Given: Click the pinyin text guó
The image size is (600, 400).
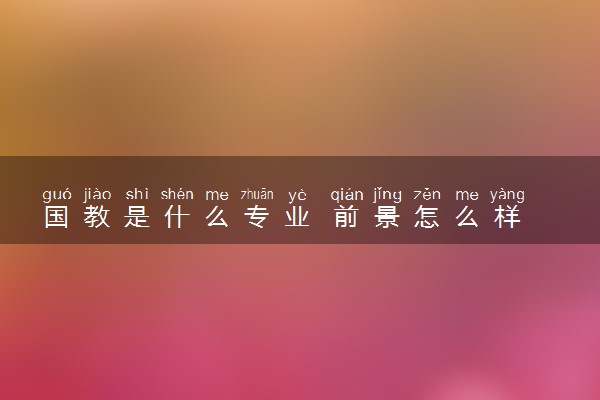Looking at the screenshot, I should tap(57, 194).
